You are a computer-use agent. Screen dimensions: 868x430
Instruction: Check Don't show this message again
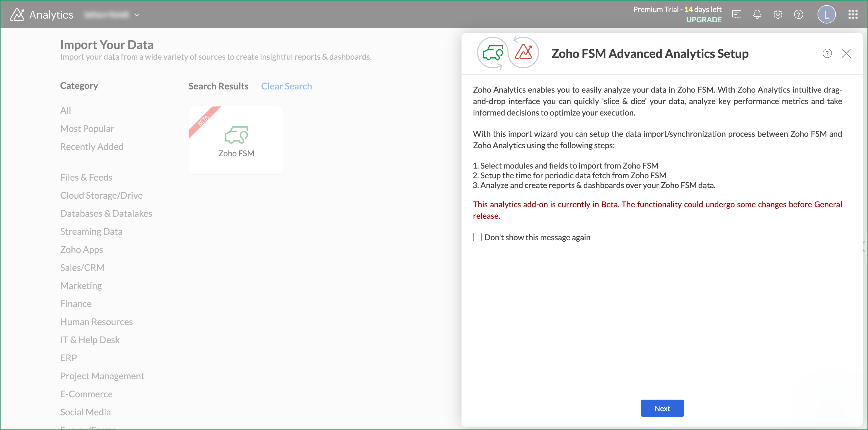(x=477, y=237)
